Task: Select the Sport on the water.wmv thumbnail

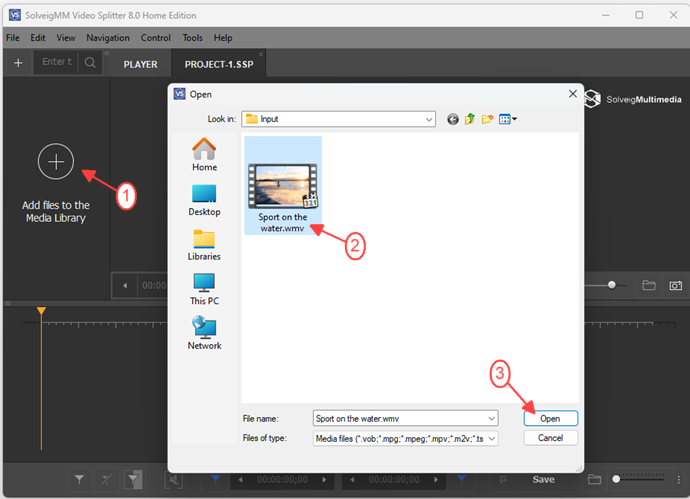Action: tap(283, 185)
